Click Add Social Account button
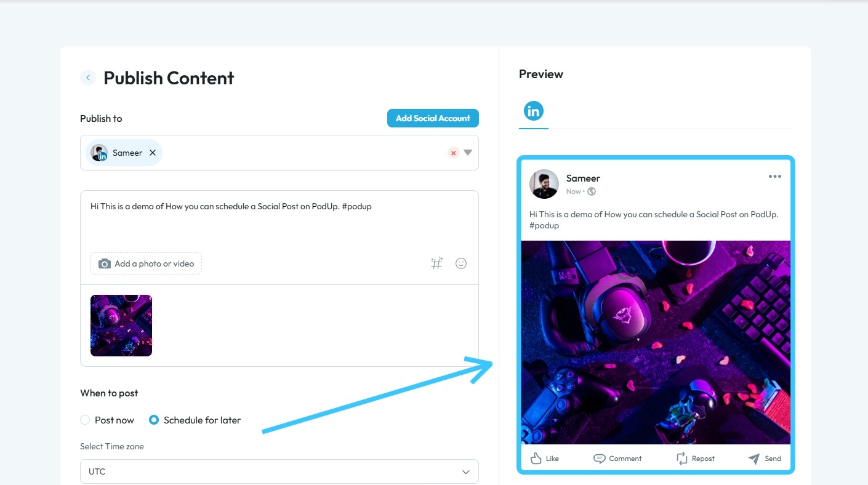The image size is (868, 485). coord(433,118)
